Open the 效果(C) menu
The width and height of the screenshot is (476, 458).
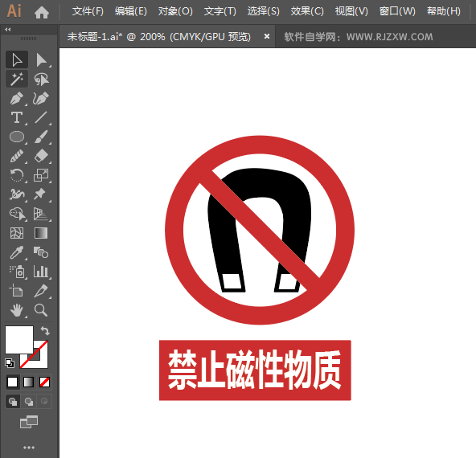pos(307,11)
